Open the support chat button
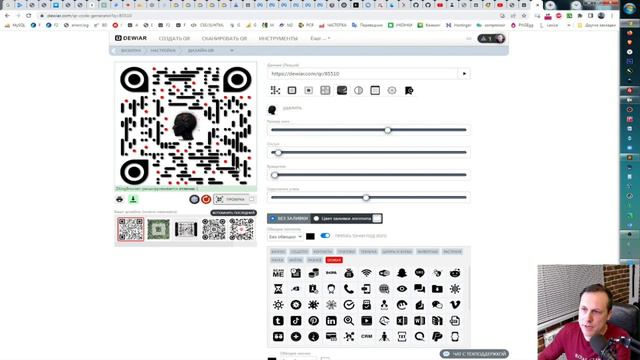The height and width of the screenshot is (360, 640). point(474,354)
